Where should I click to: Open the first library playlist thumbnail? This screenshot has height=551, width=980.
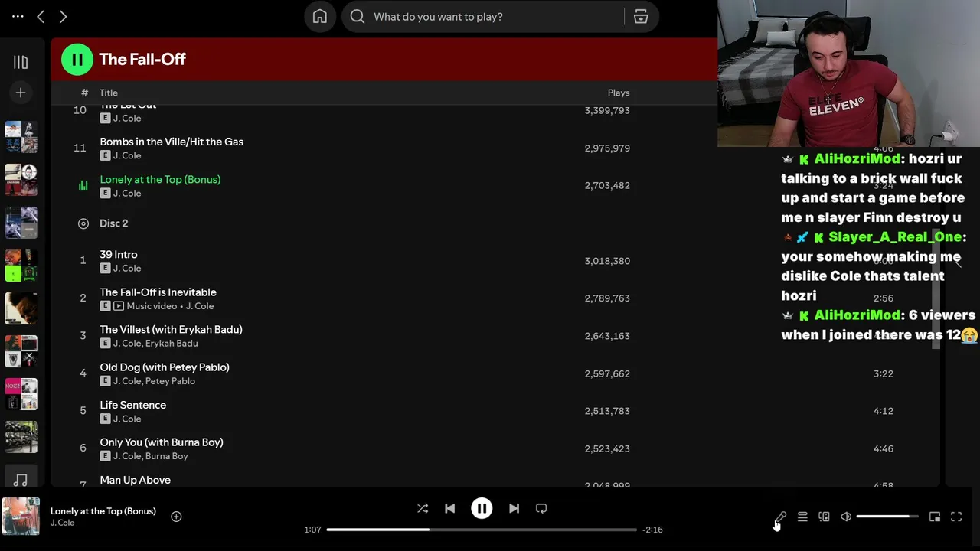[21, 137]
